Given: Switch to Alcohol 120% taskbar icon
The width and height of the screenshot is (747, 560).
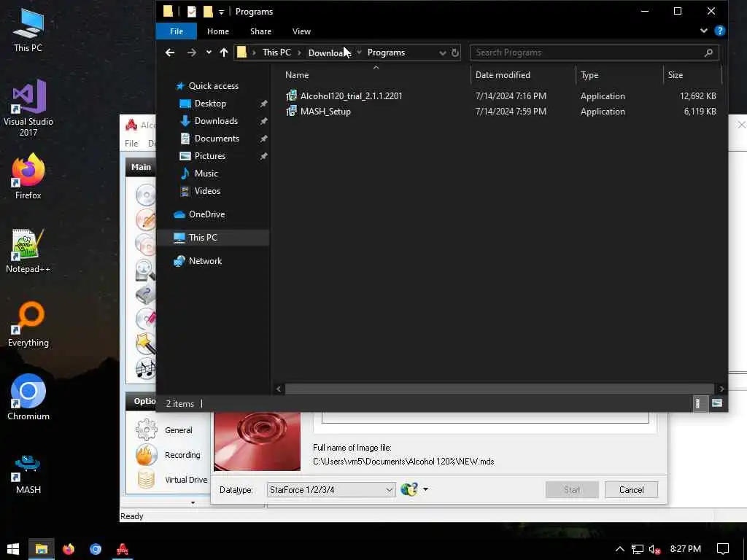Looking at the screenshot, I should tap(123, 549).
